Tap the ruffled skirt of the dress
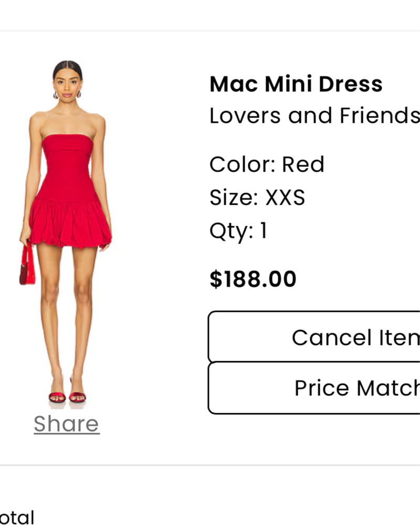 (69, 223)
